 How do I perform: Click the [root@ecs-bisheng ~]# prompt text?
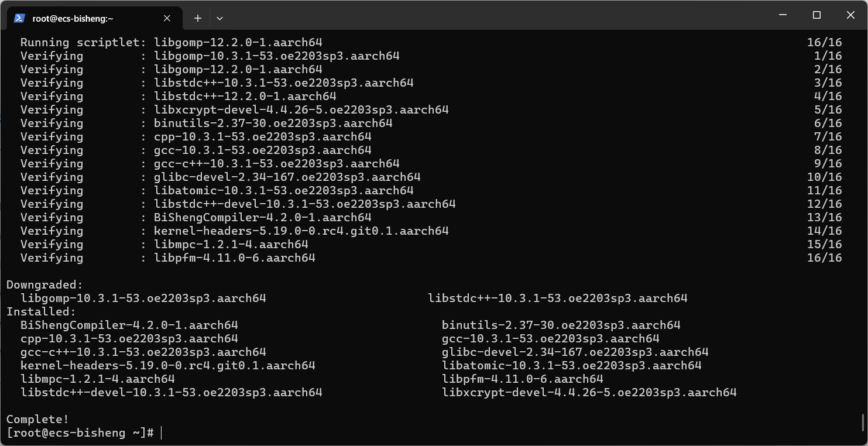click(x=80, y=433)
